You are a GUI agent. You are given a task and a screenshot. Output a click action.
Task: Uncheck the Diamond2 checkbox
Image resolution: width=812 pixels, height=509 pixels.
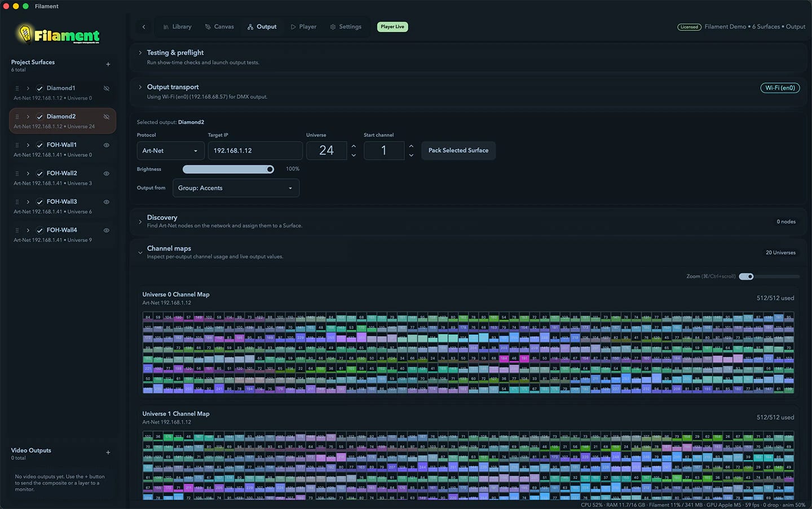[x=39, y=117]
